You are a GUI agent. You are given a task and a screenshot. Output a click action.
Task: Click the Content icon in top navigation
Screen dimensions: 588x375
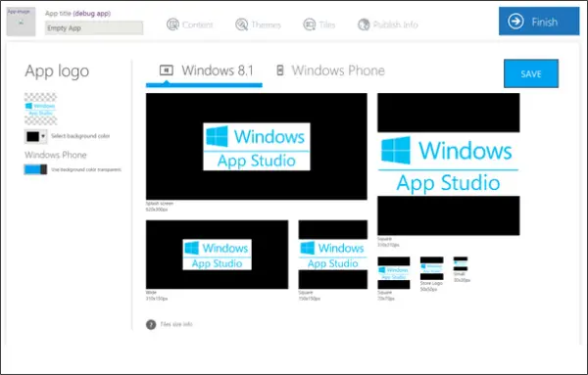[172, 24]
